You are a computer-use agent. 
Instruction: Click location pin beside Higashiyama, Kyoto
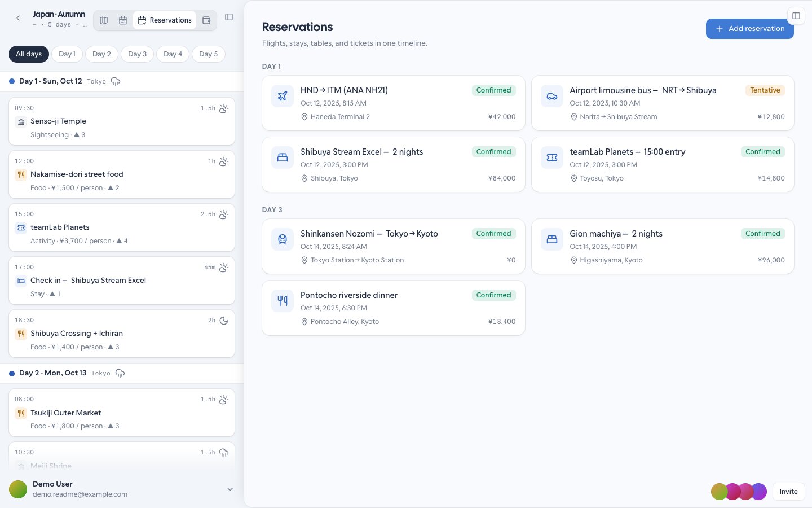pyautogui.click(x=574, y=260)
